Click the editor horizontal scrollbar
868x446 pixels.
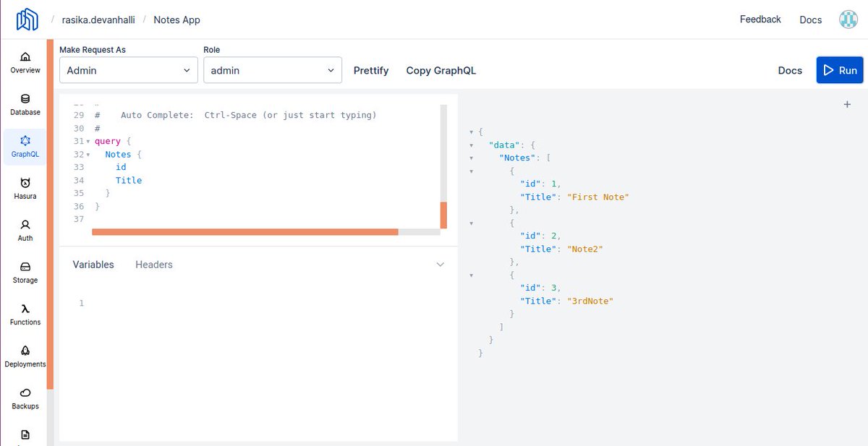point(245,232)
